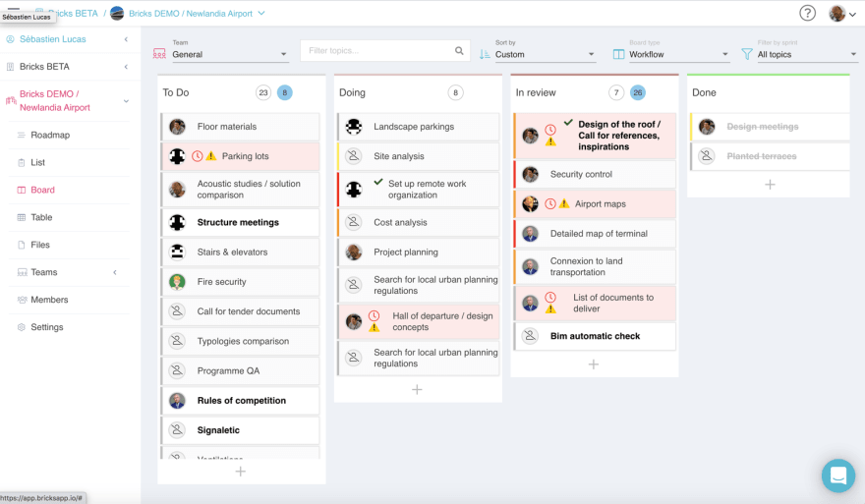Image resolution: width=865 pixels, height=504 pixels.
Task: Click the assignee avatar on Design meetings
Action: click(707, 127)
